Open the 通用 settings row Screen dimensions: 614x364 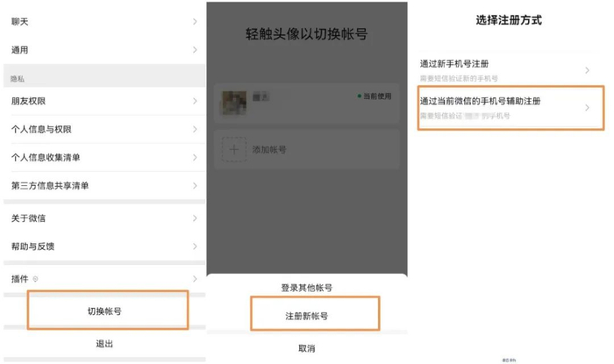coord(104,50)
